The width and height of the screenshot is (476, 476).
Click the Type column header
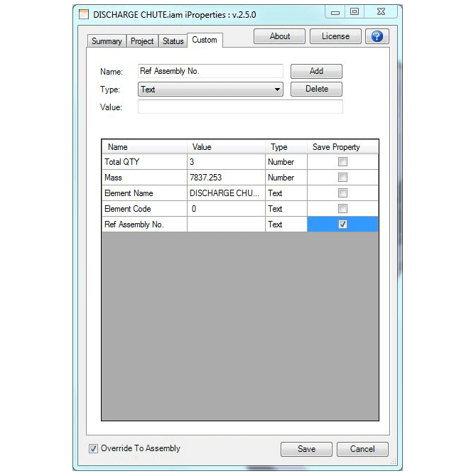(x=286, y=147)
